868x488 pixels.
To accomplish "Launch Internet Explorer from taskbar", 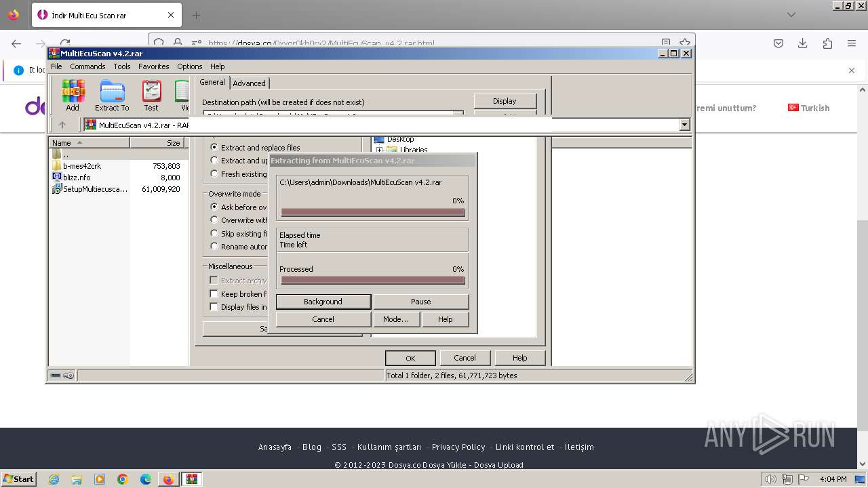I will [54, 479].
